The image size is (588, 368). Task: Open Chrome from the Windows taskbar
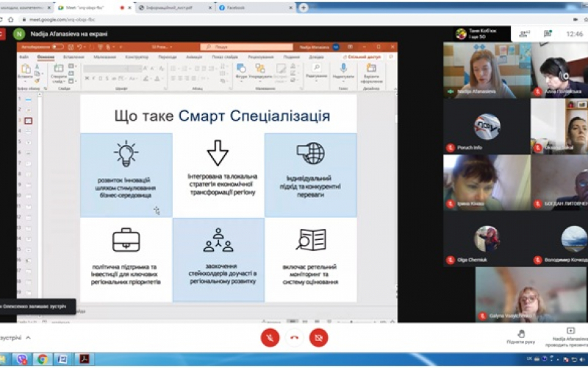(43, 359)
